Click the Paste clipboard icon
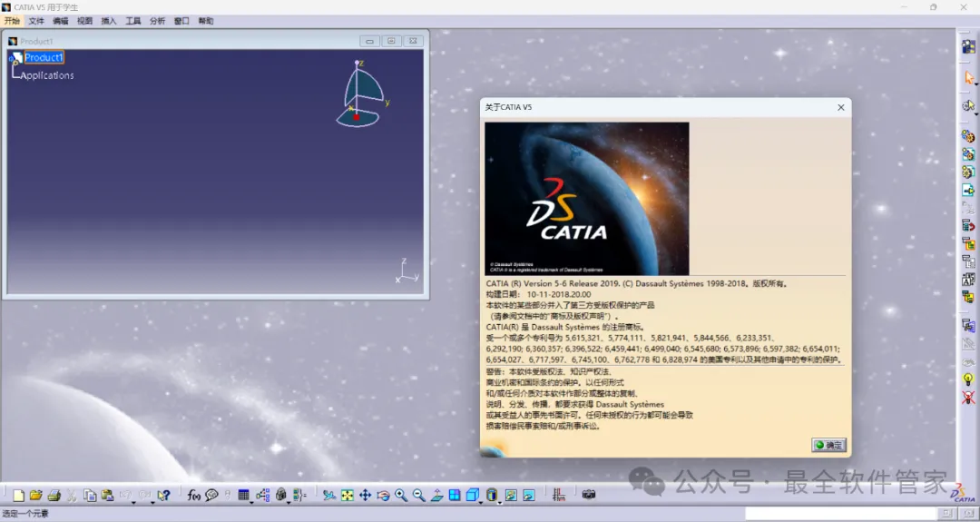 (x=107, y=495)
